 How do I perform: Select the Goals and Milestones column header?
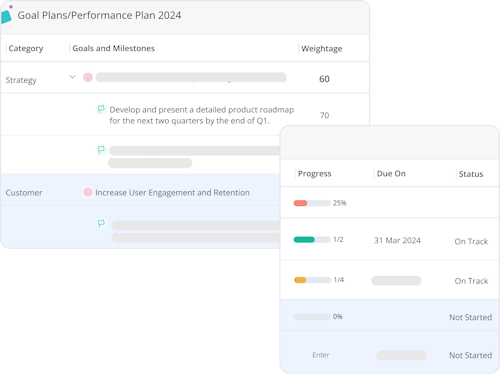click(113, 48)
